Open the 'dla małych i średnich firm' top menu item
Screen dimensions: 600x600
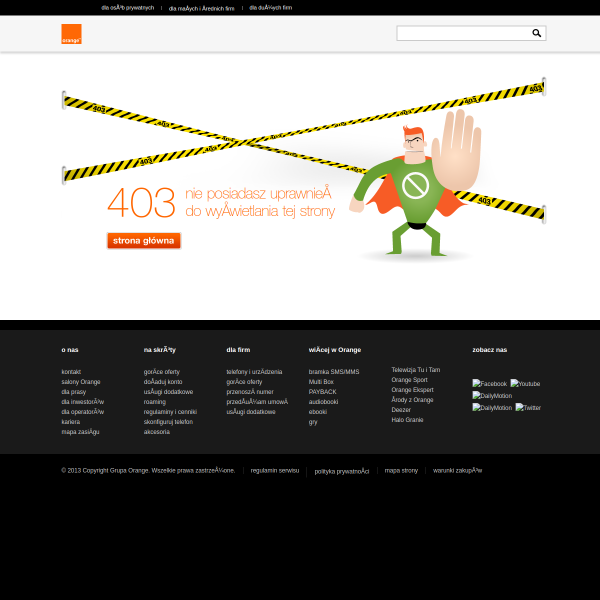click(201, 8)
